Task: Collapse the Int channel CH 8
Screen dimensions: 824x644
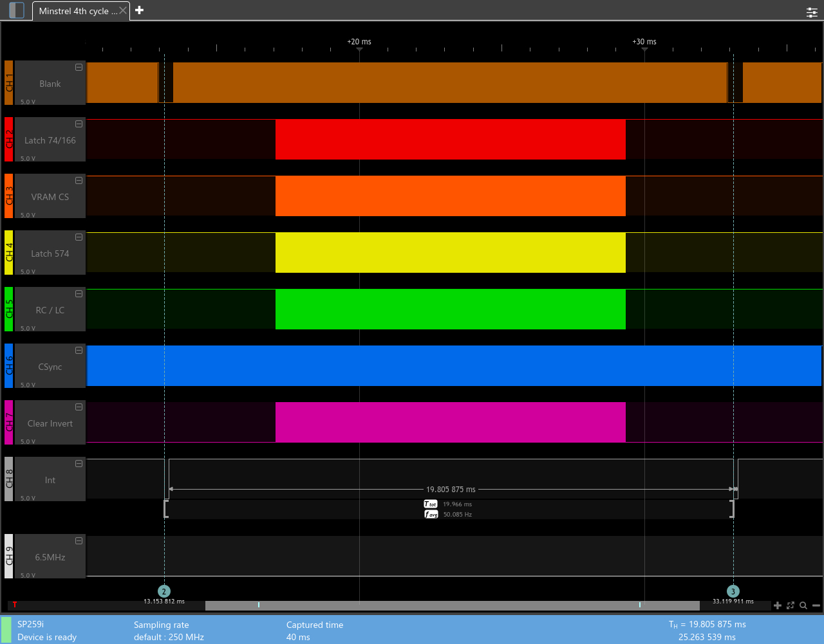Action: 79,464
